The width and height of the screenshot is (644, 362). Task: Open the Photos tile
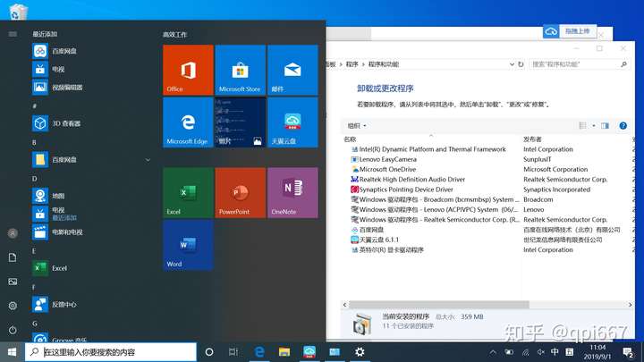241,122
